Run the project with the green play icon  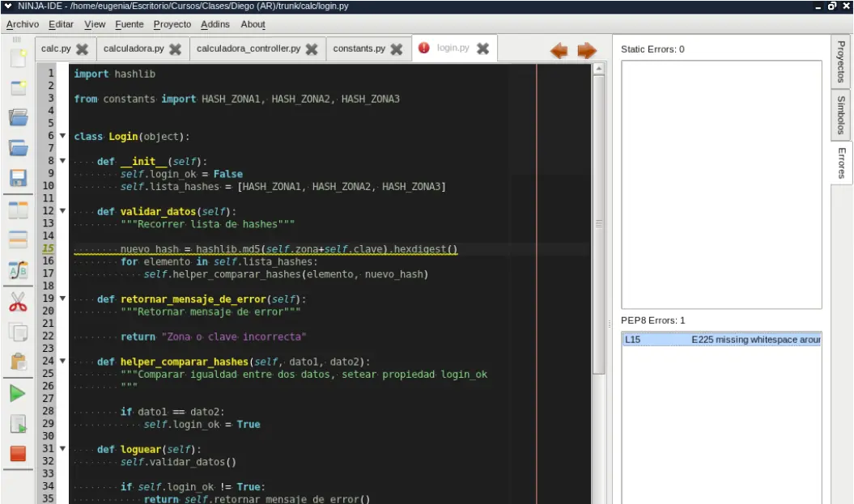click(18, 393)
